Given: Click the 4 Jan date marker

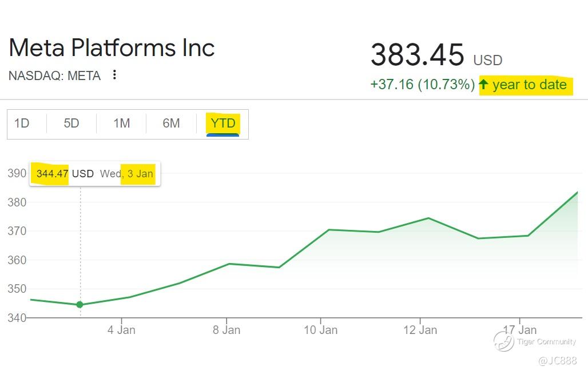Looking at the screenshot, I should [121, 330].
